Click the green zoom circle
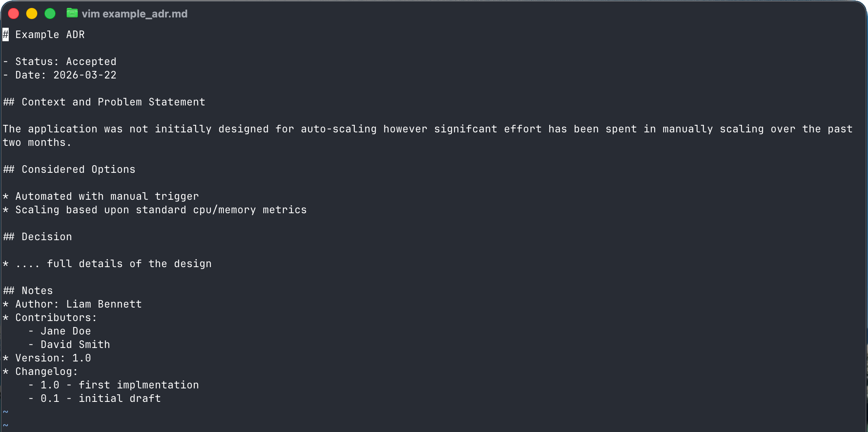Screen dimensions: 868x432 point(50,13)
